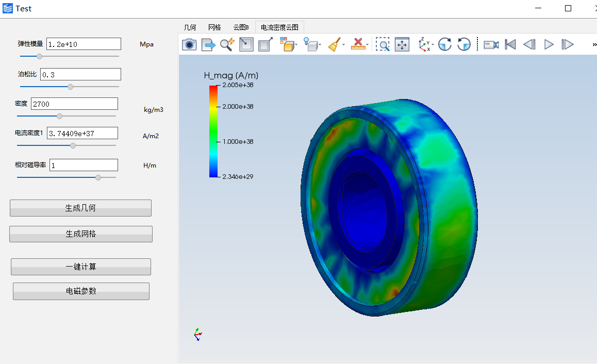Click the camera screenshot icon
This screenshot has width=597, height=364.
189,45
